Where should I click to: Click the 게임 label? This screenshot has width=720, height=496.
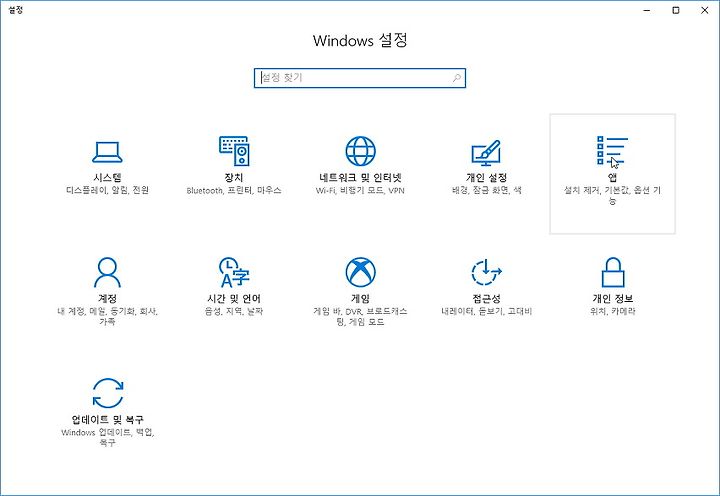point(360,299)
